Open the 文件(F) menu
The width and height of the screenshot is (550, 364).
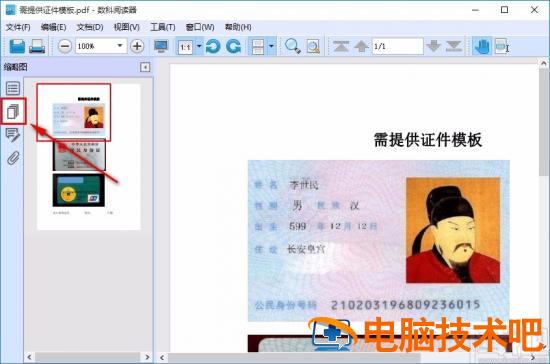point(18,27)
